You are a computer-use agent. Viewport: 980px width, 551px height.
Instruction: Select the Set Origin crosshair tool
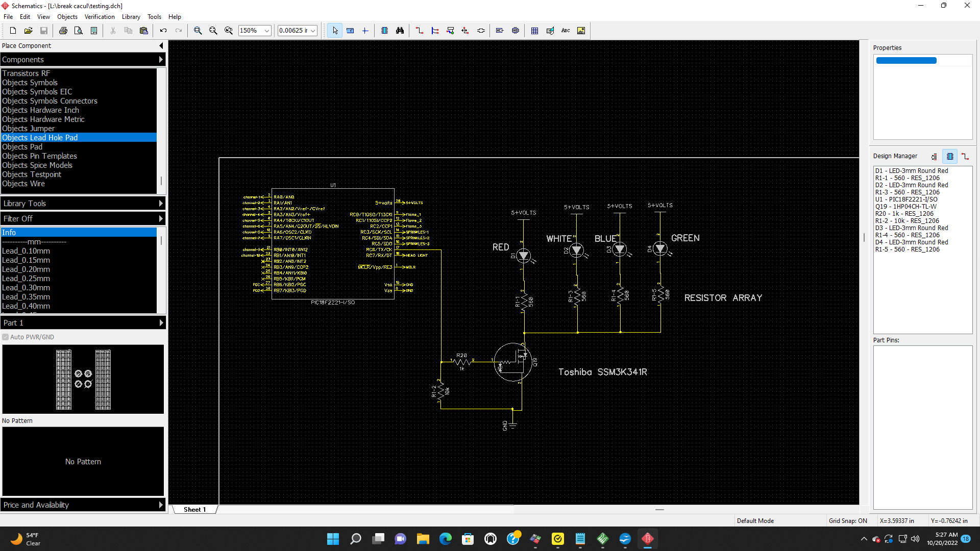365,31
